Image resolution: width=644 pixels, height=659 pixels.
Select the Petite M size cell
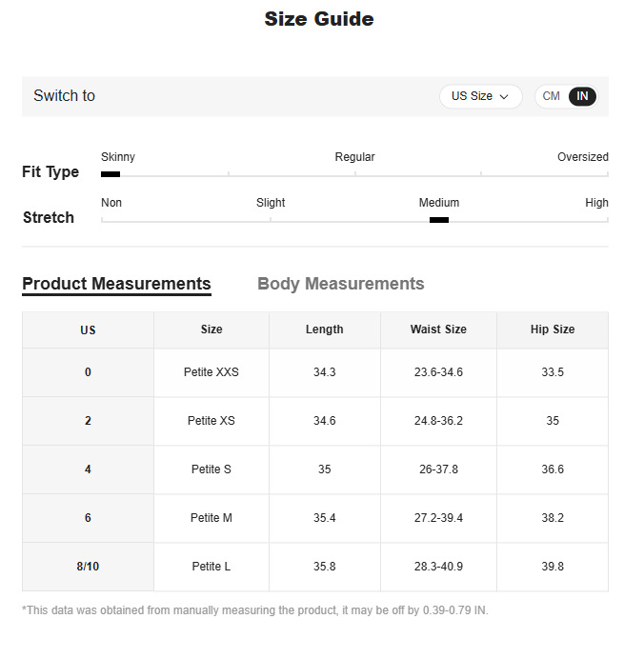pyautogui.click(x=211, y=518)
